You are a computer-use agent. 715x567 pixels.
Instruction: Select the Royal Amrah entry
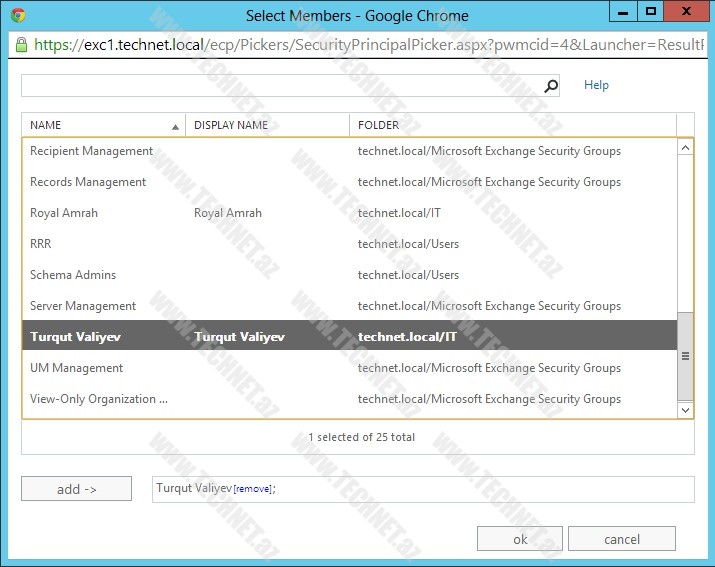(64, 213)
